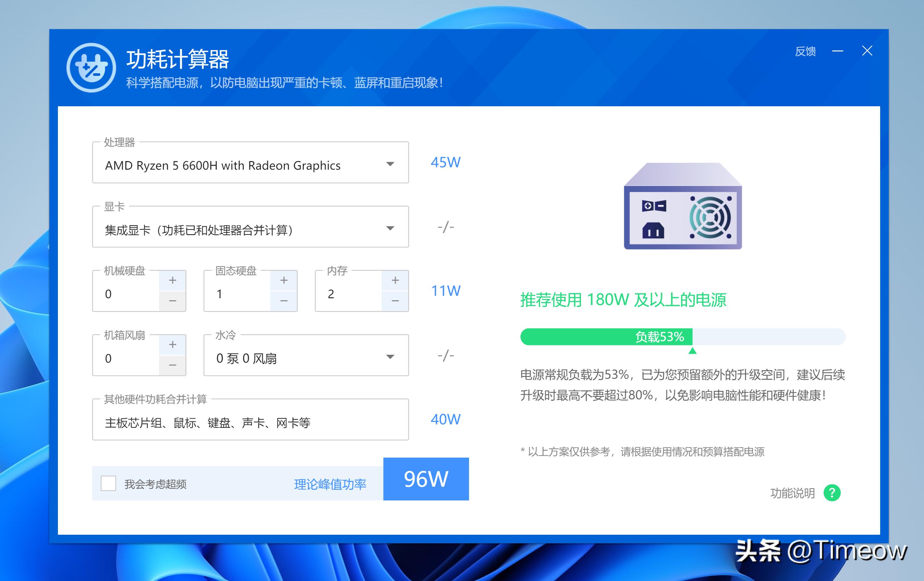Viewport: 924px width, 581px height.
Task: Open the 反馈 feedback link
Action: (805, 51)
